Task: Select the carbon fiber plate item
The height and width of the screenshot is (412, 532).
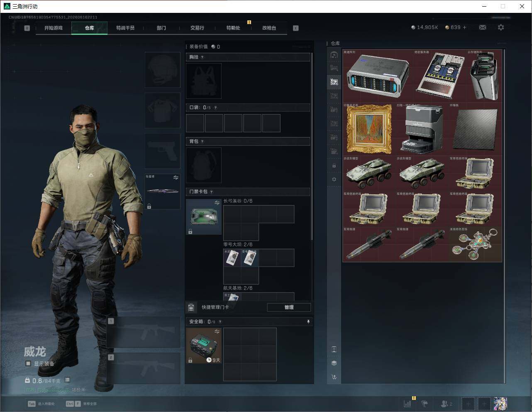Action: pos(475,129)
